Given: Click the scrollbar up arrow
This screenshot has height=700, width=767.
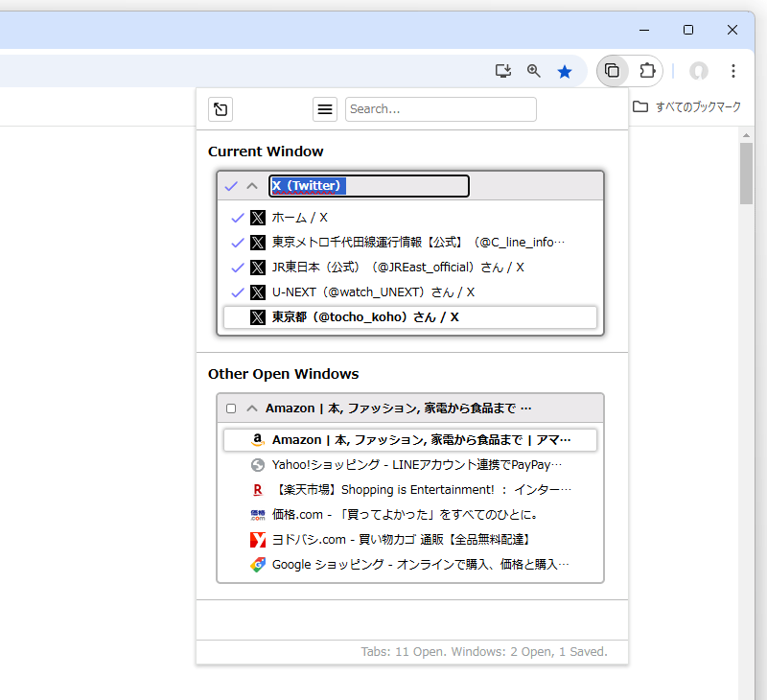Looking at the screenshot, I should (746, 135).
